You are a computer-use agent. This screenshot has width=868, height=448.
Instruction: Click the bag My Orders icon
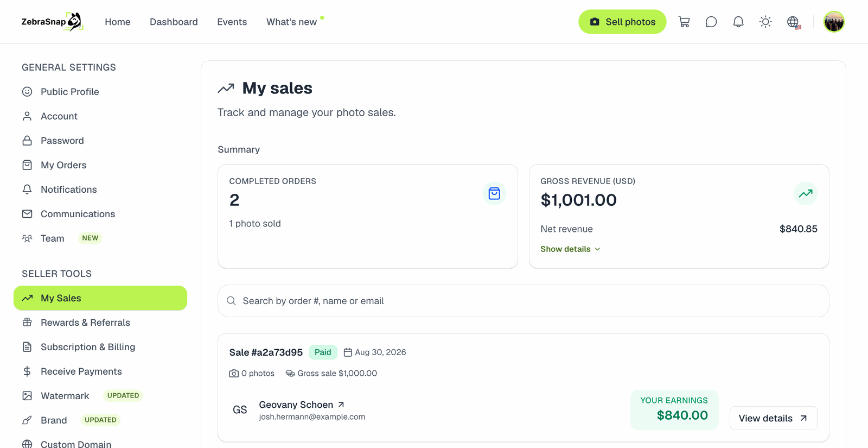[x=27, y=165]
